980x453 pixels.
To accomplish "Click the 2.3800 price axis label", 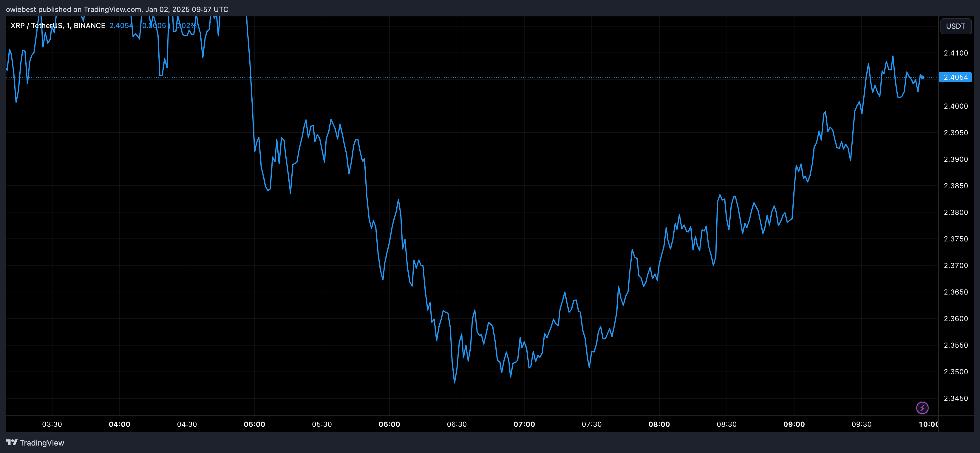I will tap(956, 212).
